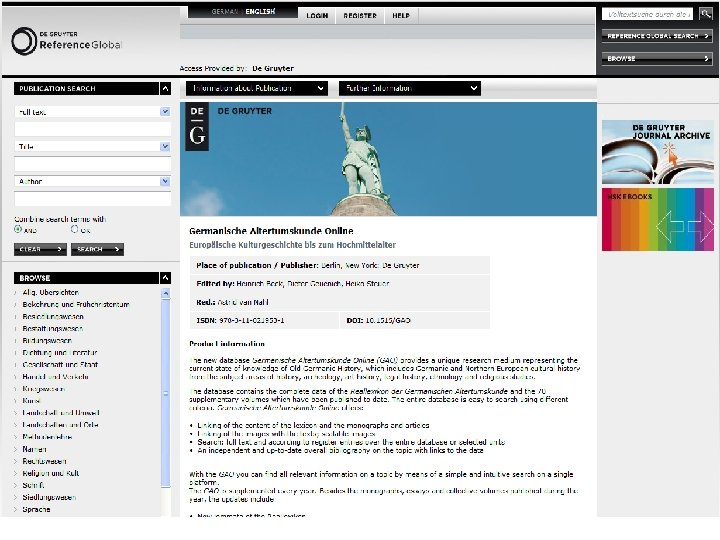Open the REGISTER tab
The image size is (720, 540).
tap(360, 16)
